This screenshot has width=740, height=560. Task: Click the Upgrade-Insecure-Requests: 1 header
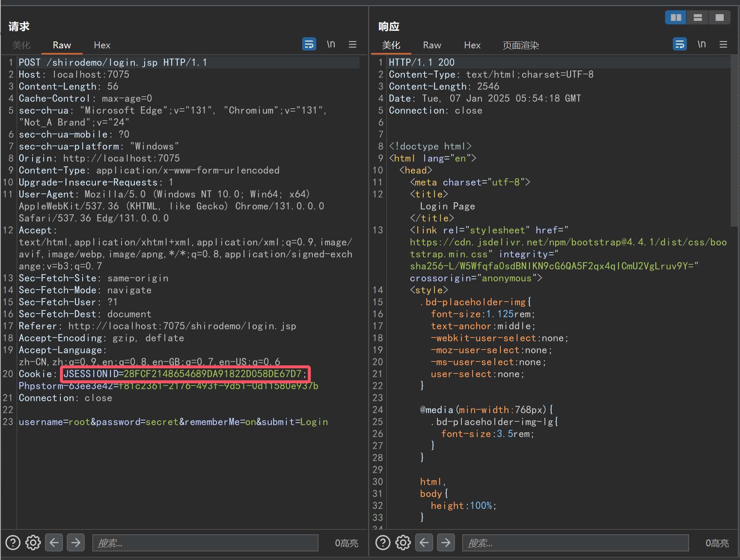click(96, 182)
